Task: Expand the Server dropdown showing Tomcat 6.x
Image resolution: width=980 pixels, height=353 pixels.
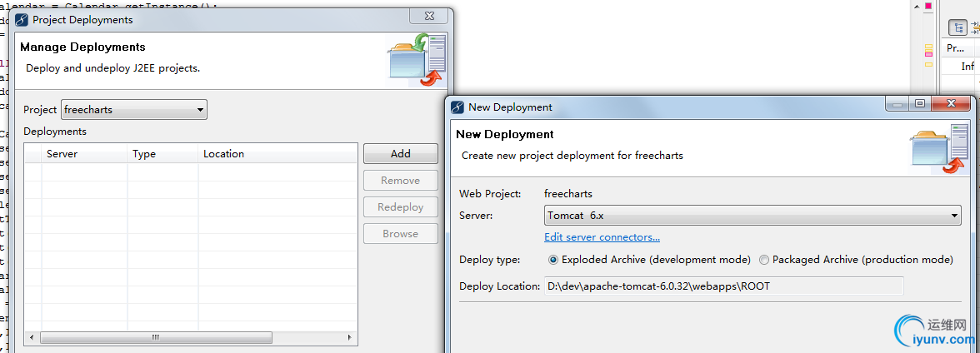Action: tap(752, 216)
